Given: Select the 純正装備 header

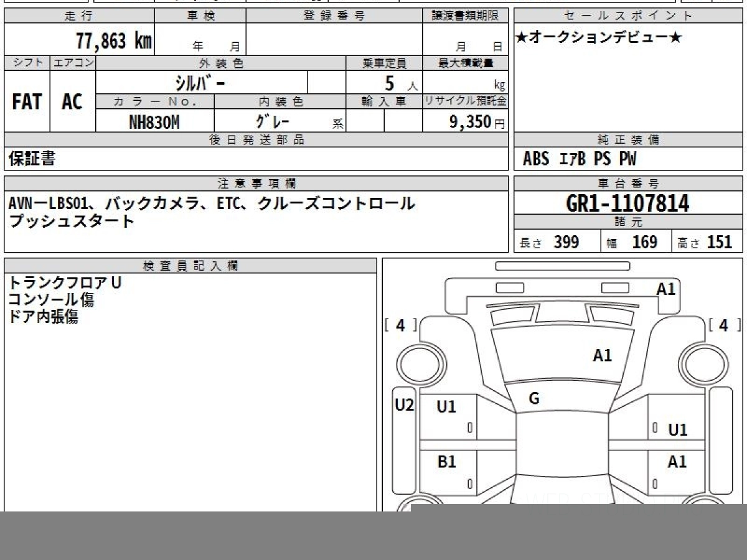Looking at the screenshot, I should coord(629,140).
